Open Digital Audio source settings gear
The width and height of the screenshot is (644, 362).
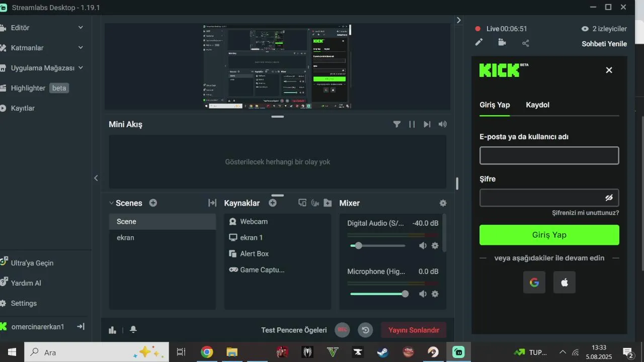435,246
